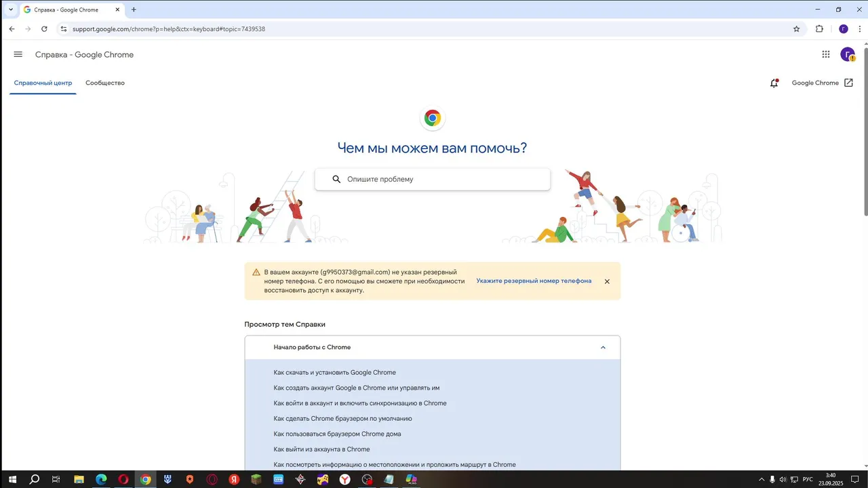The image size is (868, 488).
Task: Click the warning triangle icon in banner
Action: [256, 272]
